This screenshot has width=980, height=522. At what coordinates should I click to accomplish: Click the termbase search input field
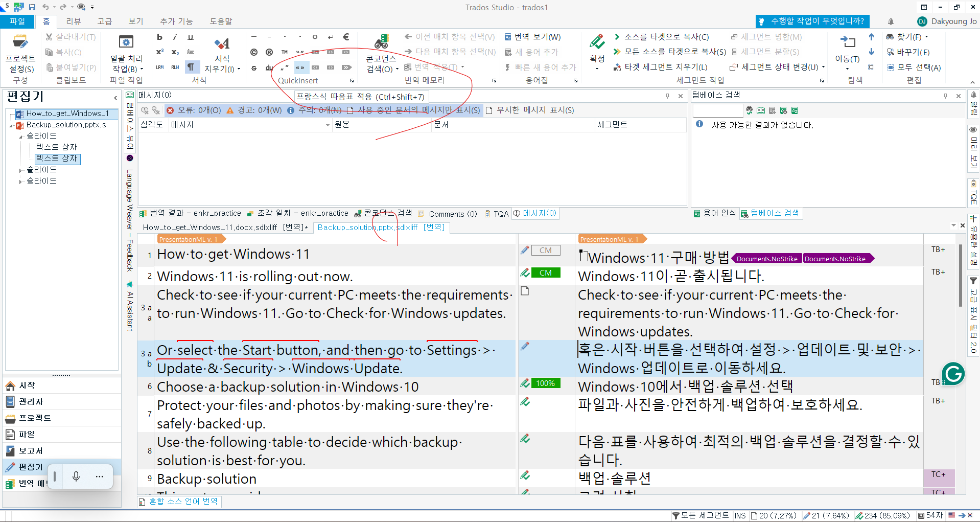point(718,110)
